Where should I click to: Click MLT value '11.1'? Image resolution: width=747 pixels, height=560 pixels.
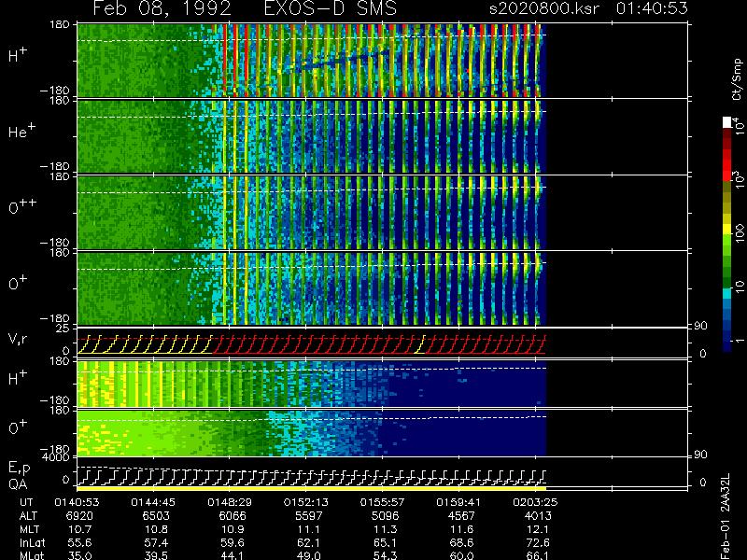309,529
